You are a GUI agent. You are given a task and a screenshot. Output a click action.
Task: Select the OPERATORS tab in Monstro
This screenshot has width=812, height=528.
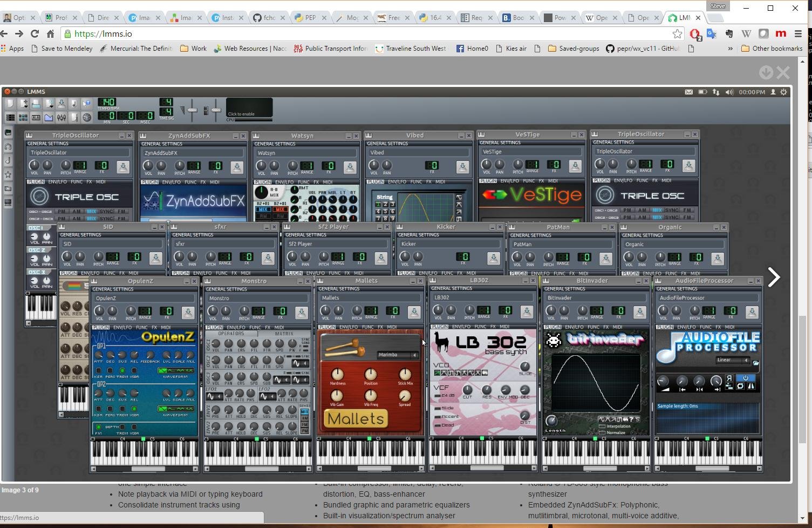(x=231, y=334)
